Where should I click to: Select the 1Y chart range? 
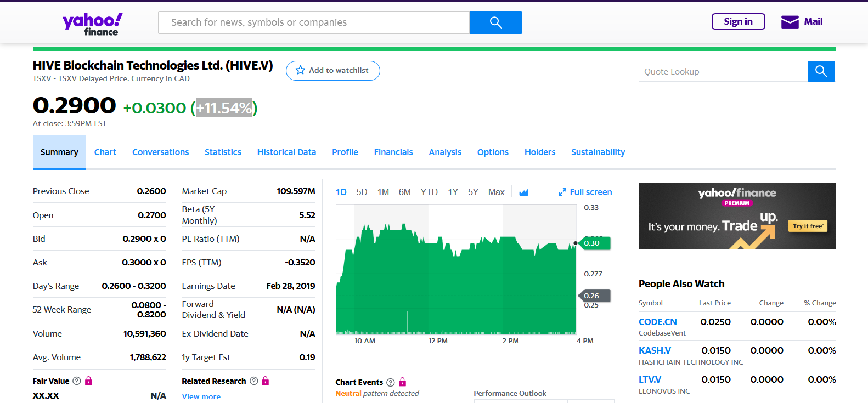[x=453, y=192]
